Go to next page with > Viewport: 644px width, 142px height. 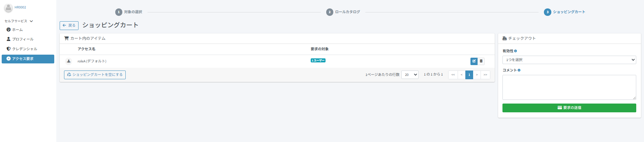coord(477,75)
